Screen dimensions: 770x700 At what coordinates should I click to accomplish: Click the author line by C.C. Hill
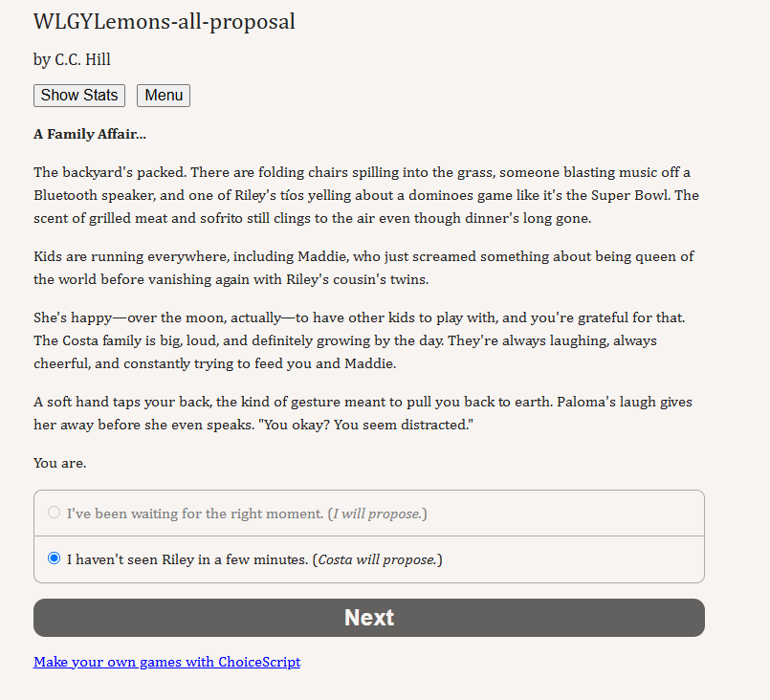tap(72, 59)
